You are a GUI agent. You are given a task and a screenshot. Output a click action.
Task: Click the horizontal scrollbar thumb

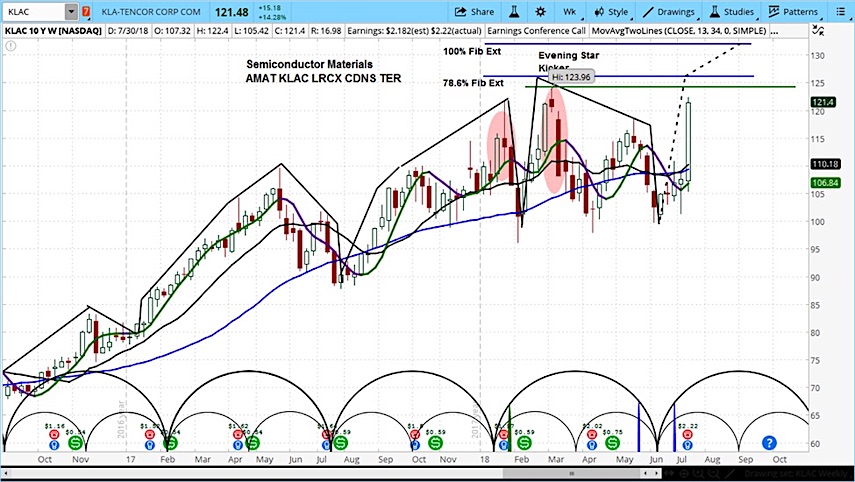[571, 474]
